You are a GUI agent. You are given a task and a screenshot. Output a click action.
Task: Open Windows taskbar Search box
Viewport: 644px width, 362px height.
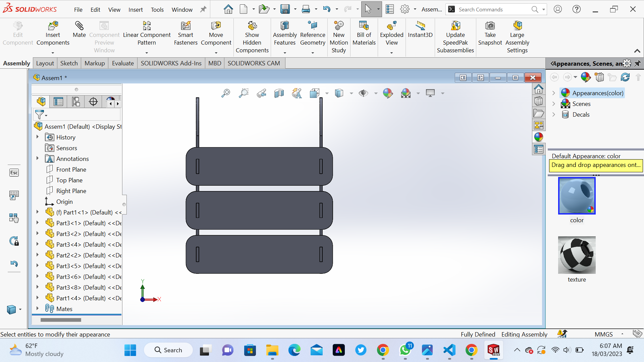(168, 350)
